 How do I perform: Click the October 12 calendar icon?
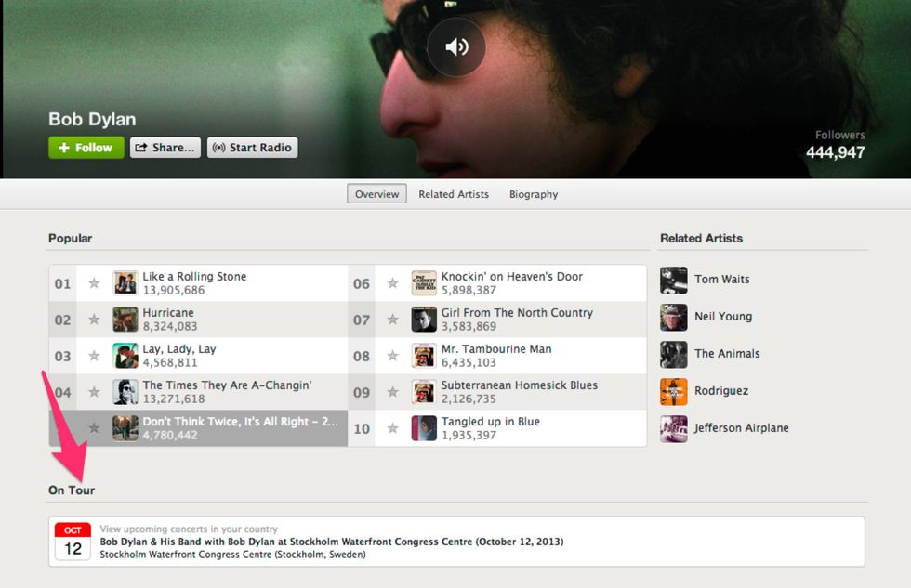pos(73,541)
